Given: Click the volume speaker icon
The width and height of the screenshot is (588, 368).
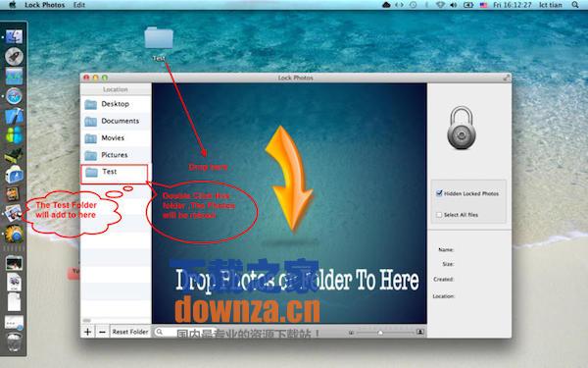Looking at the screenshot, I should click(454, 5).
